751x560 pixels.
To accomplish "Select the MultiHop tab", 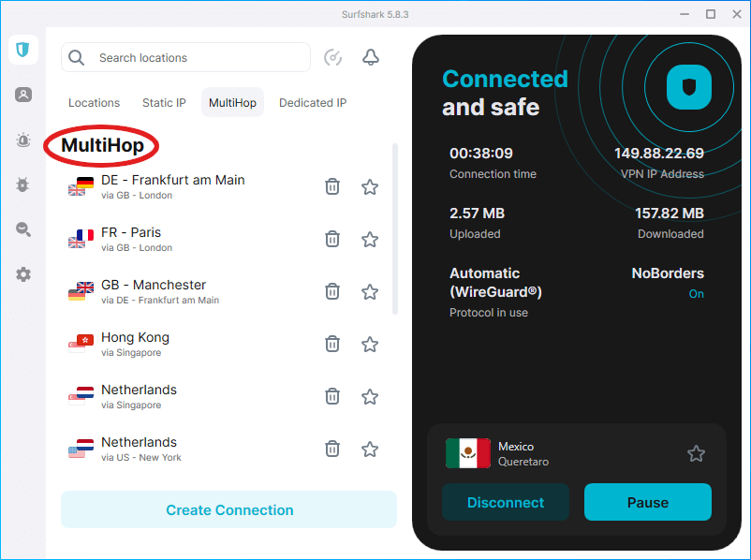I will (232, 102).
